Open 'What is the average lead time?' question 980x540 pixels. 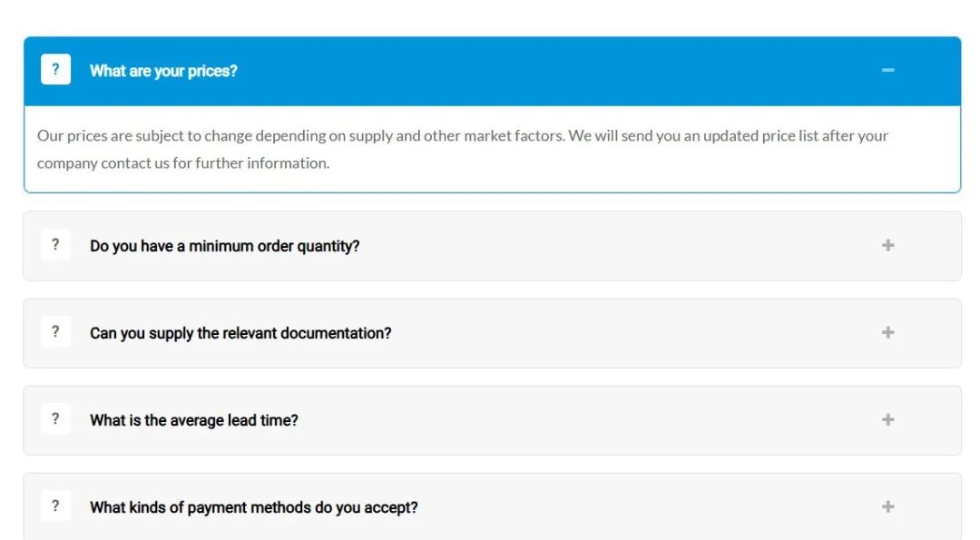pos(193,420)
